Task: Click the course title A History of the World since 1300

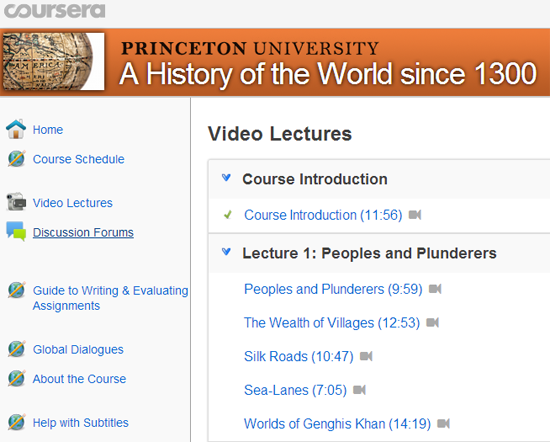Action: pyautogui.click(x=328, y=74)
